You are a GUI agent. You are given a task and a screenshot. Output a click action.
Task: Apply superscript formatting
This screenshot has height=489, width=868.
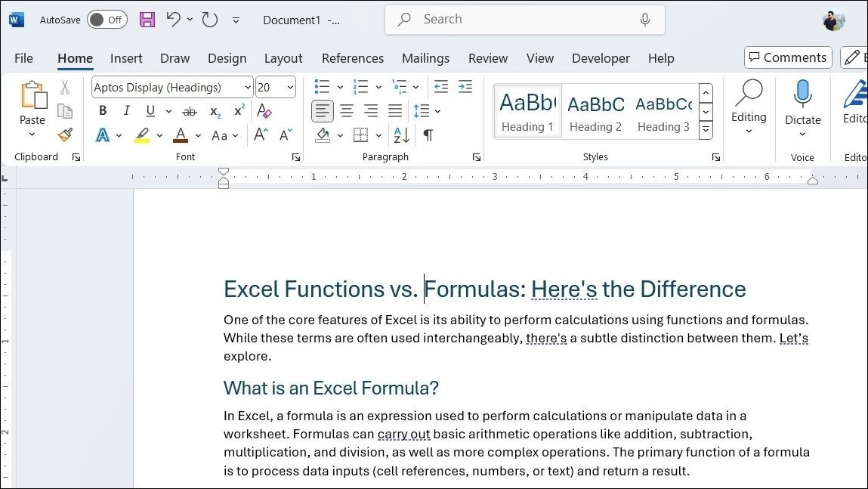click(x=239, y=111)
